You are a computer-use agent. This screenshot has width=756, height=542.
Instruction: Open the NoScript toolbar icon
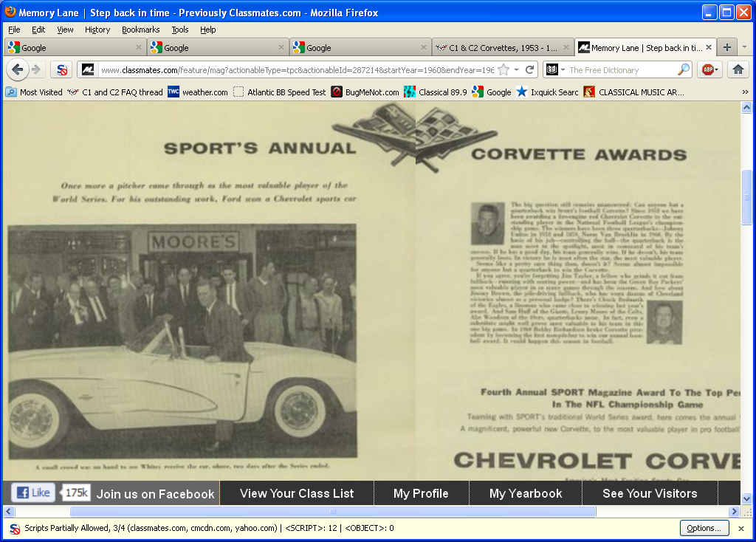pyautogui.click(x=62, y=70)
